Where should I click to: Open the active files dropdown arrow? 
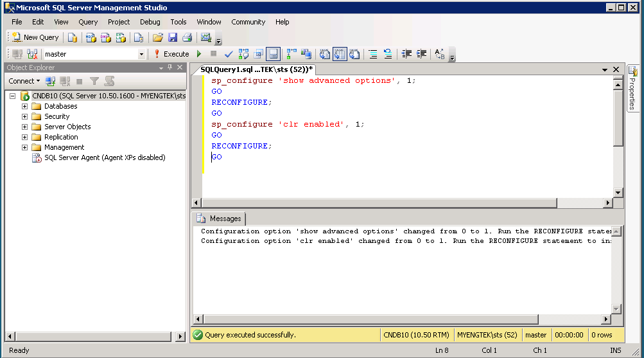605,70
